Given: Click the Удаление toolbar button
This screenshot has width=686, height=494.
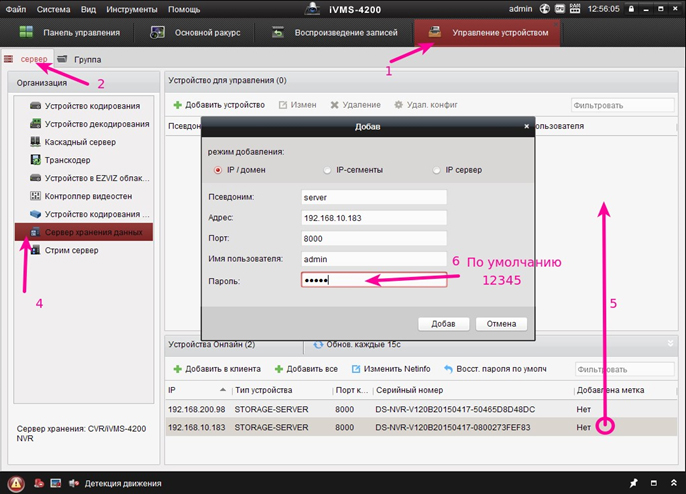Looking at the screenshot, I should tap(355, 105).
